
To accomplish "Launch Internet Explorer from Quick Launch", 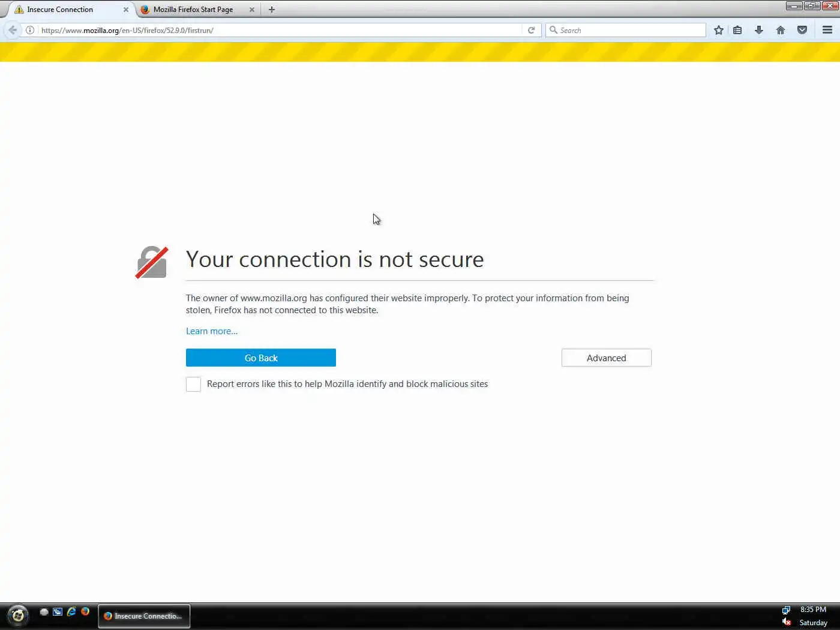I will click(71, 611).
